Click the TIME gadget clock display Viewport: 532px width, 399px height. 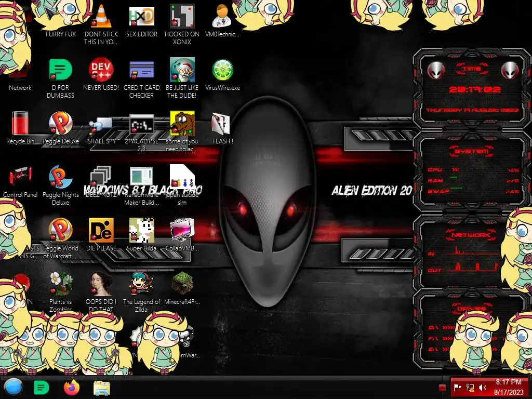coord(474,89)
